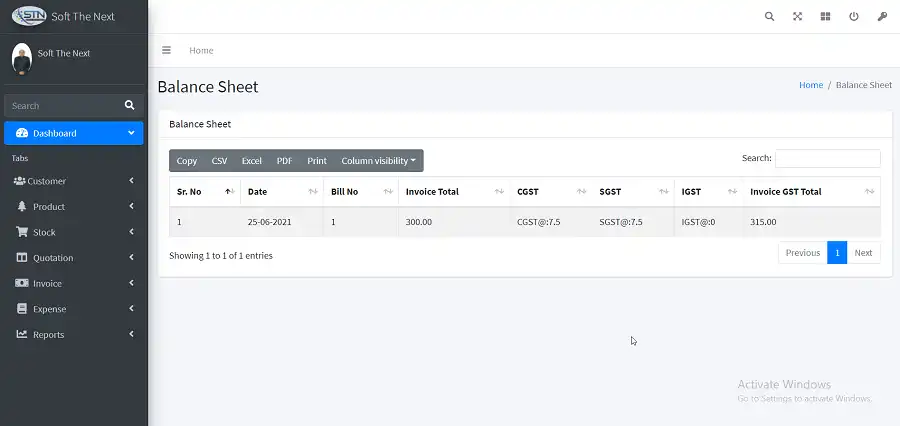Click the table Search input field
The image size is (900, 426).
tap(827, 158)
